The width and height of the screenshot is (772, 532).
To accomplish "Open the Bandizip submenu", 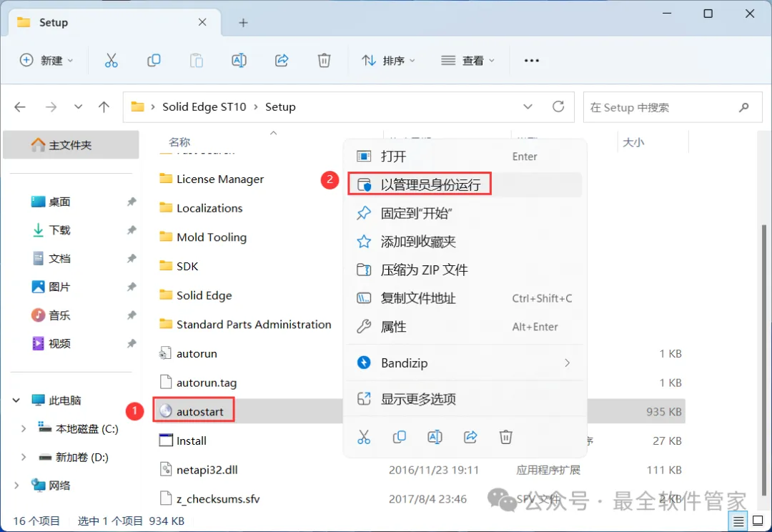I will (x=465, y=363).
